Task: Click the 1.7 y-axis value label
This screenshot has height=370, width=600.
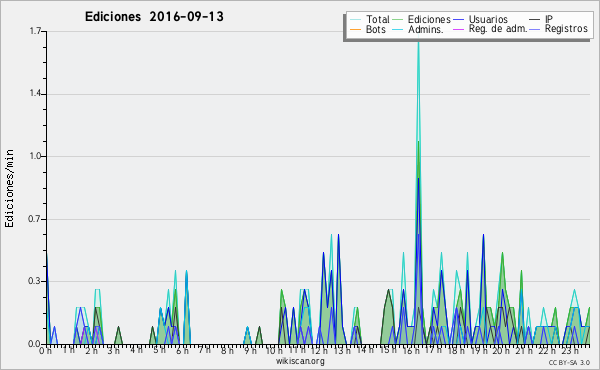Action: point(36,31)
